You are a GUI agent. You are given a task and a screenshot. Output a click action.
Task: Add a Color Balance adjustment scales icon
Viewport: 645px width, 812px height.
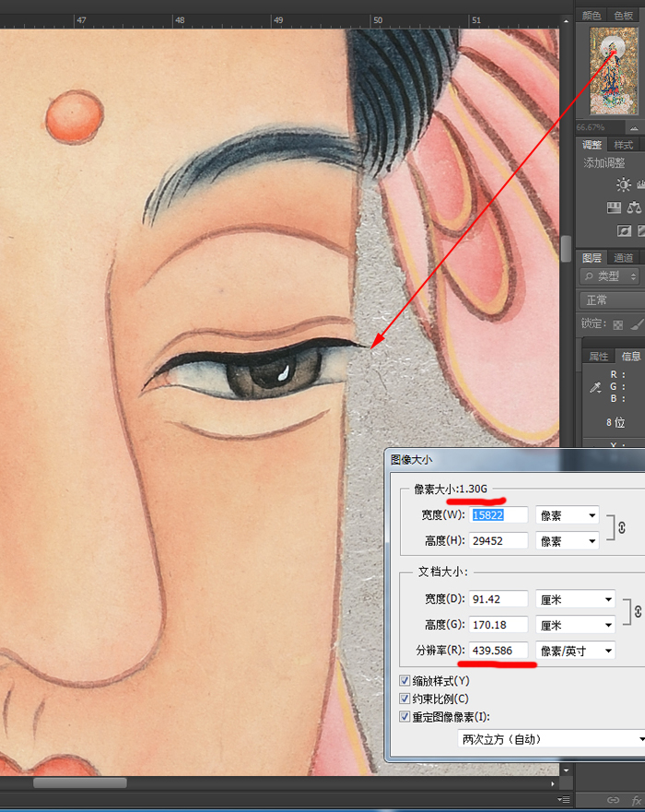tap(634, 208)
